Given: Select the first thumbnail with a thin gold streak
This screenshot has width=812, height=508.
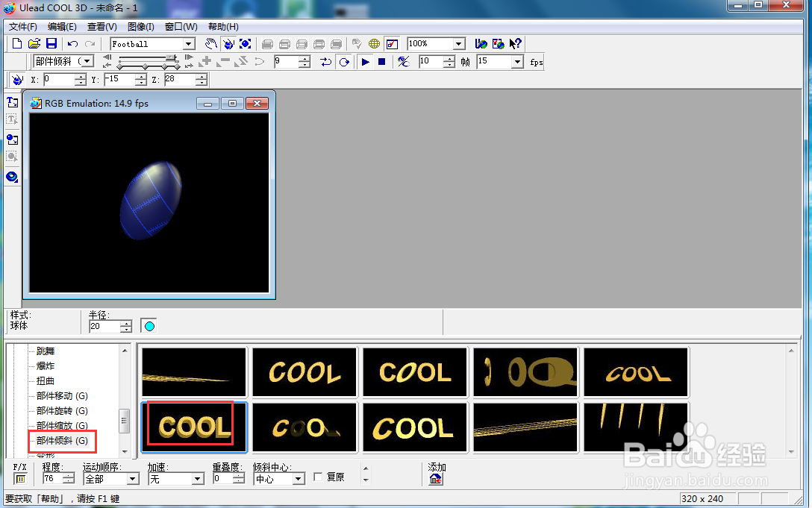Looking at the screenshot, I should (194, 372).
